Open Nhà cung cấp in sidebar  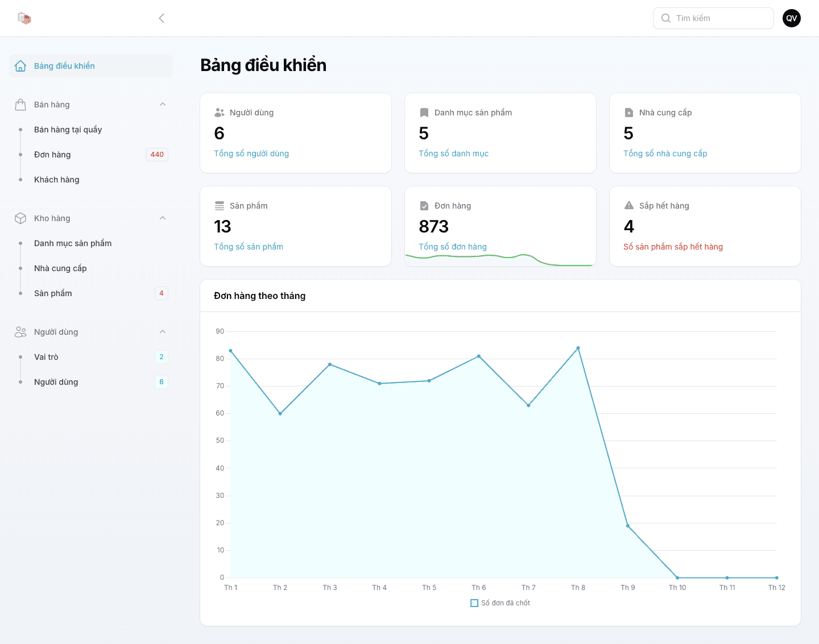click(91, 268)
